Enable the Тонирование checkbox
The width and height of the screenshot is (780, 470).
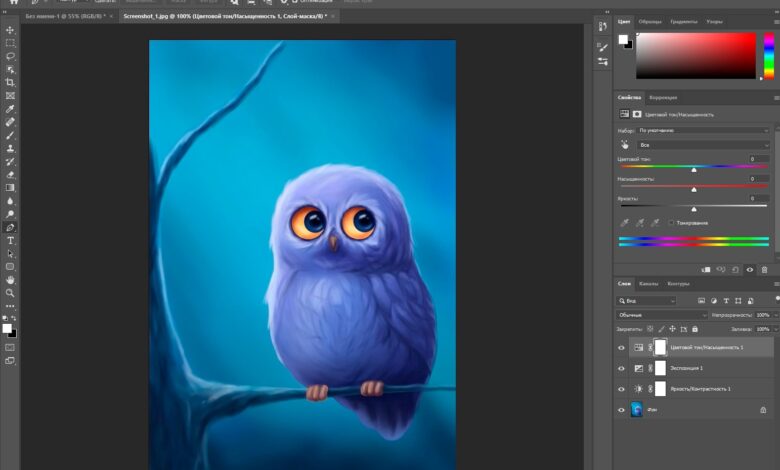(x=671, y=222)
